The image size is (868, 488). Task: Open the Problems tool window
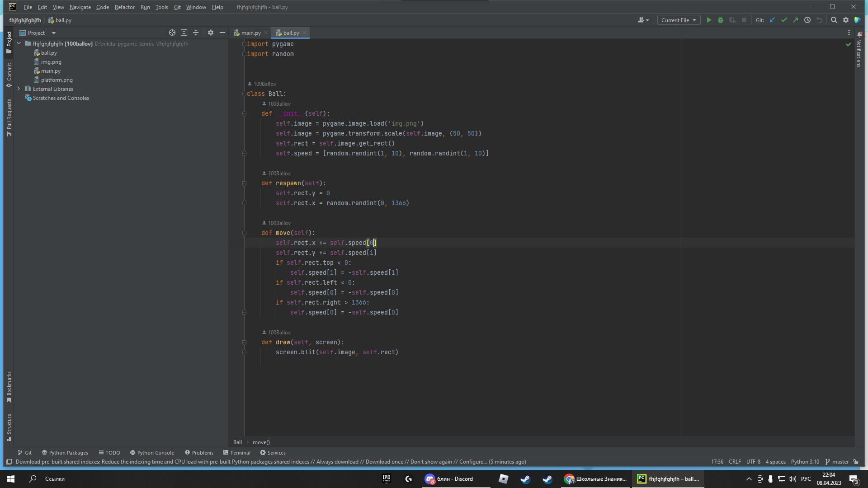click(199, 453)
